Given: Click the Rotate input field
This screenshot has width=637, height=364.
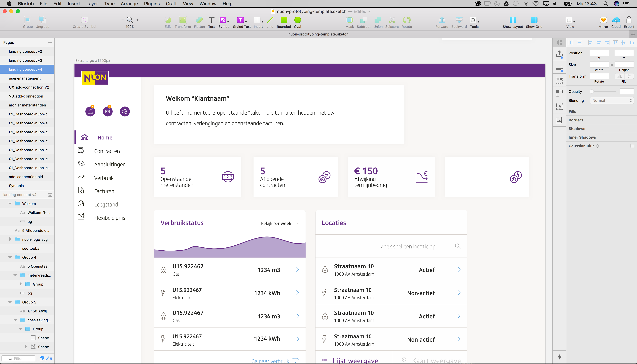Looking at the screenshot, I should pos(599,76).
